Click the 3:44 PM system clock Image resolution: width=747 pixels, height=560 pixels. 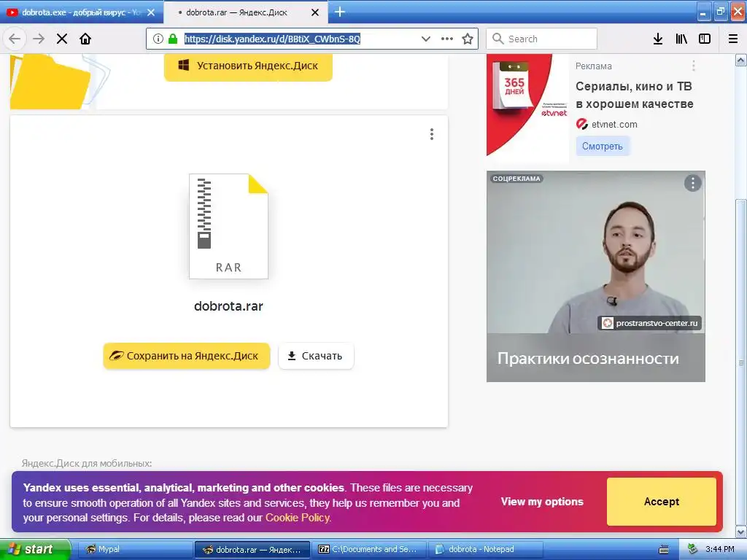pos(720,549)
